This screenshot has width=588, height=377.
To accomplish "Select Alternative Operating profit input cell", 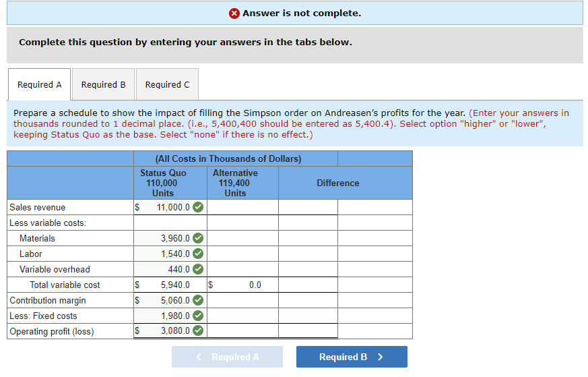I will coord(242,331).
